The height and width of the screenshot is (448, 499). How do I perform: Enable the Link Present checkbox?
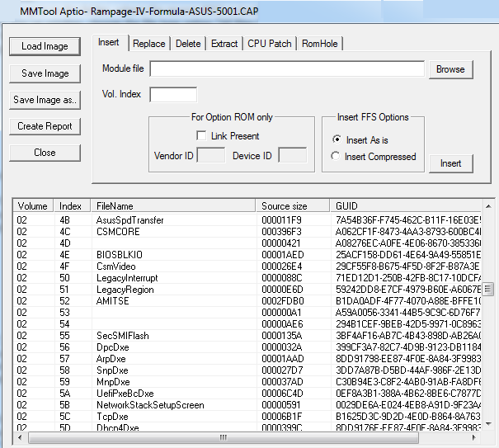tap(201, 135)
